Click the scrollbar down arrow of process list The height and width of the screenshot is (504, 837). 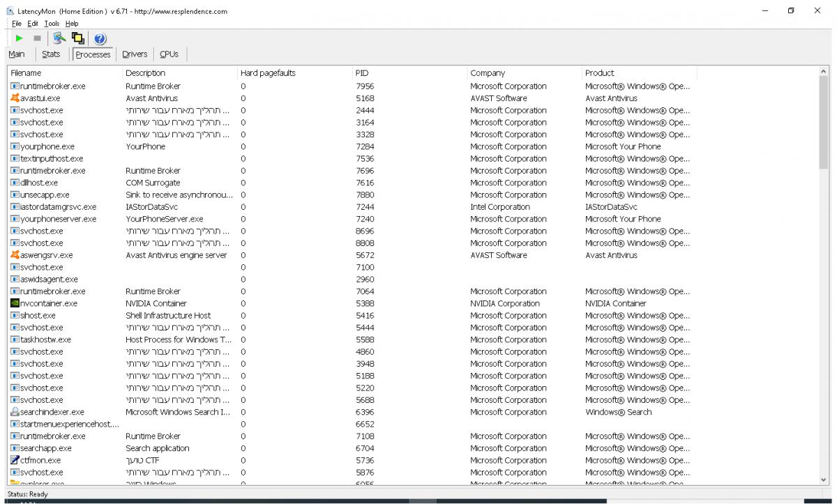pyautogui.click(x=824, y=480)
